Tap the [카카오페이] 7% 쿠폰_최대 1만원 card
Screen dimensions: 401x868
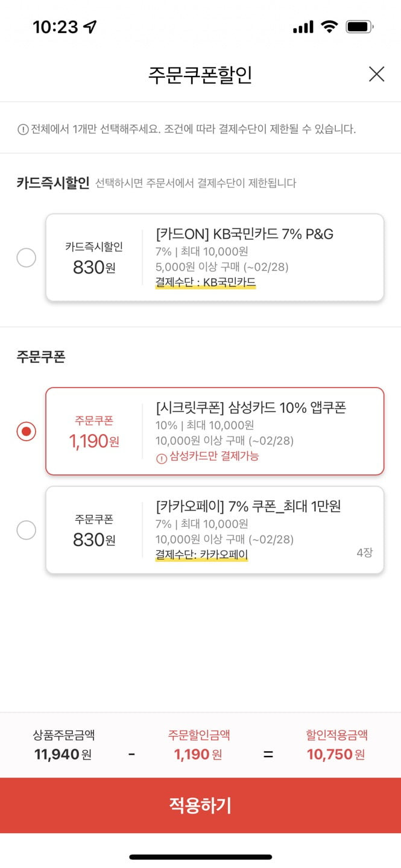tap(215, 530)
